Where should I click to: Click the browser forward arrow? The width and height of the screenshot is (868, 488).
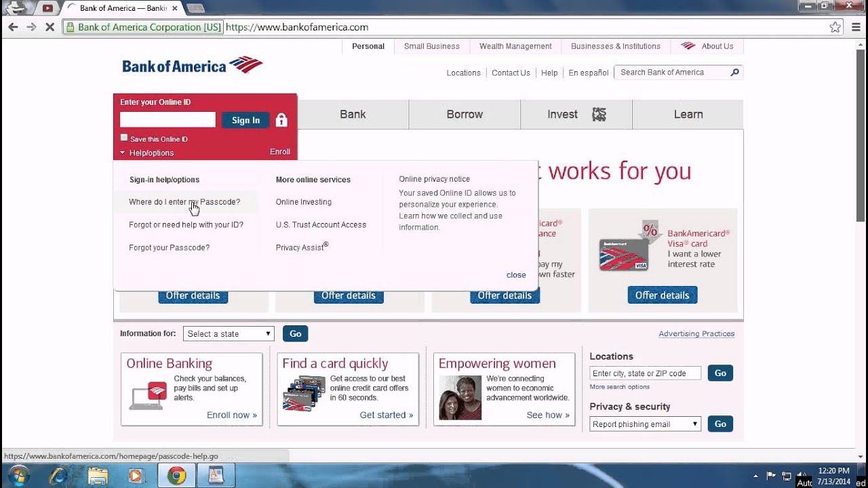click(x=31, y=27)
